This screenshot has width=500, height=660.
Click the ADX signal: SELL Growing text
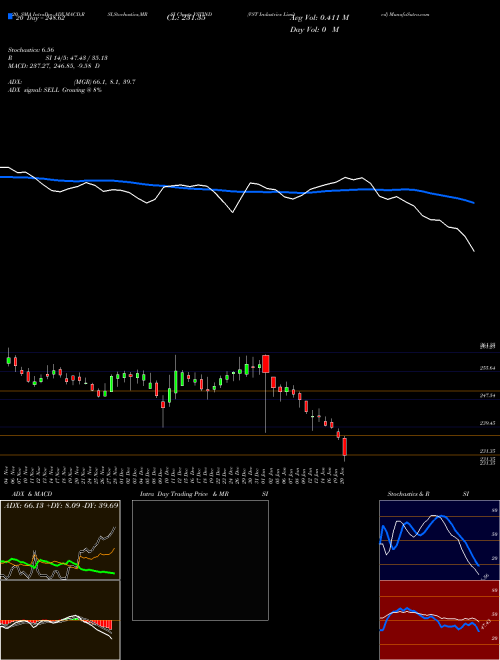click(55, 90)
